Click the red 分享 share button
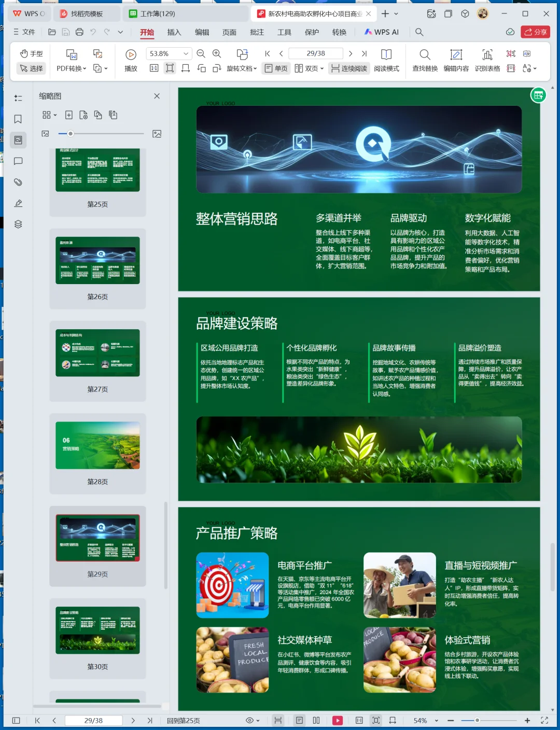The width and height of the screenshot is (560, 730). click(536, 32)
